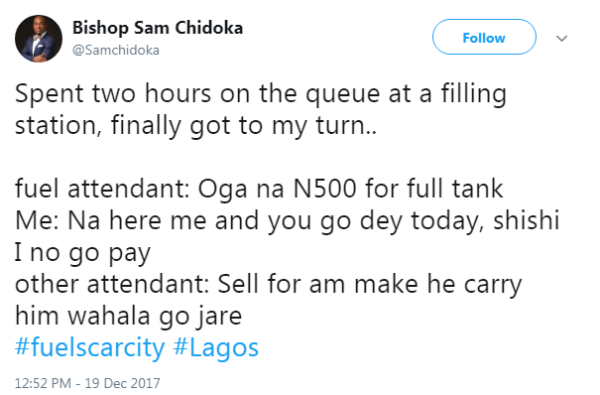Open Bishop Sam Chidoka's profile picture
Image resolution: width=600 pixels, height=395 pixels.
39,39
